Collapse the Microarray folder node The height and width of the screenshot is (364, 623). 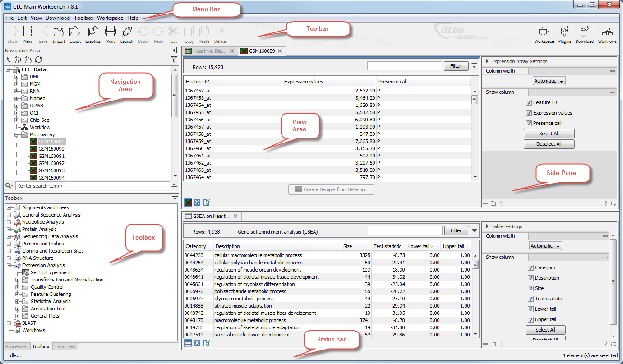[17, 134]
